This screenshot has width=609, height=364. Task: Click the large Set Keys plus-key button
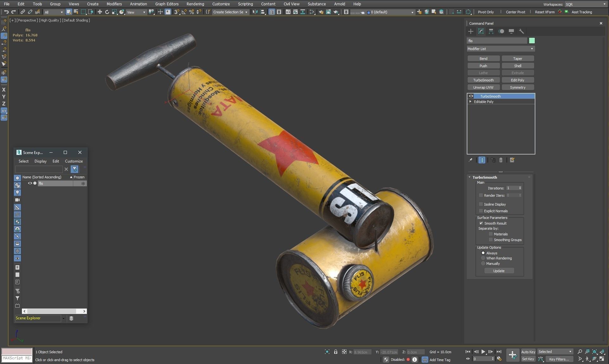(512, 355)
